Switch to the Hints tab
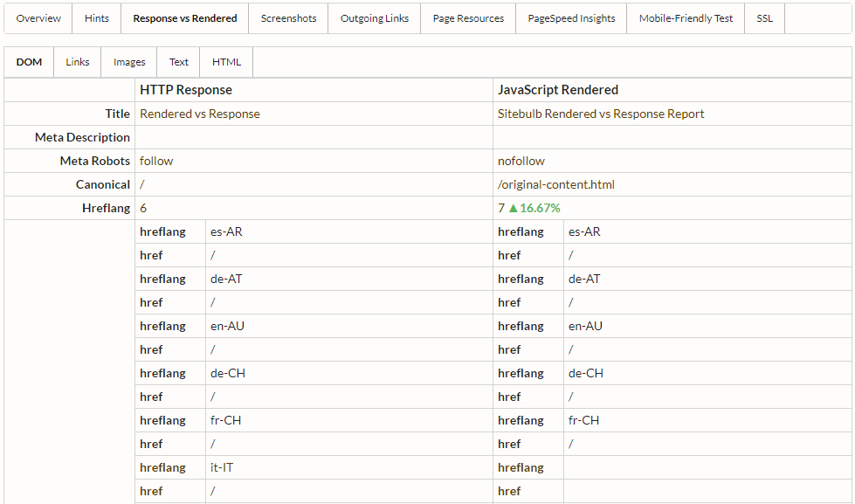The height and width of the screenshot is (504, 855). 97,18
